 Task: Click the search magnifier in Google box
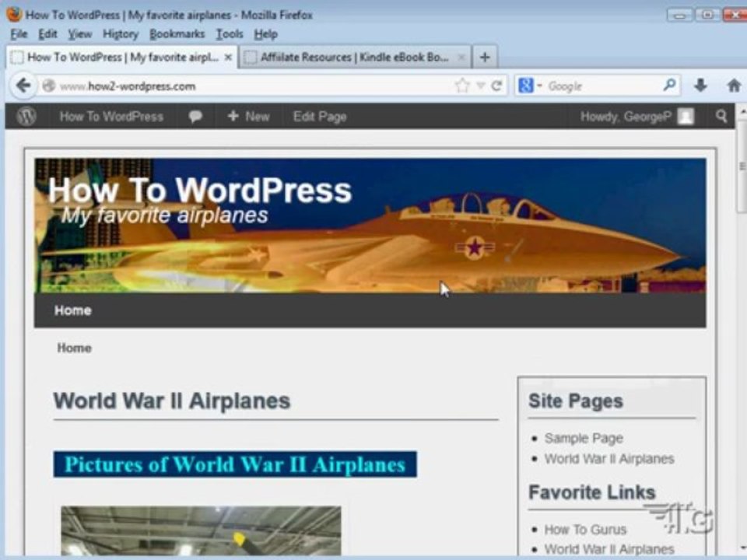tap(669, 86)
